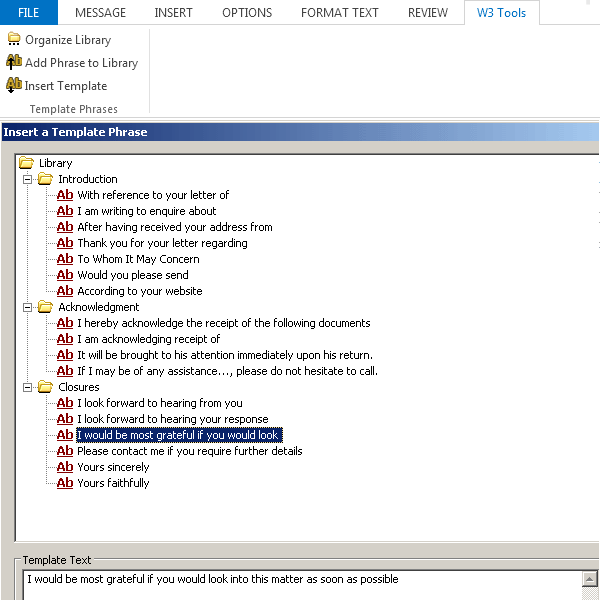Click Ab icon for 'Would you please send'

[x=65, y=275]
